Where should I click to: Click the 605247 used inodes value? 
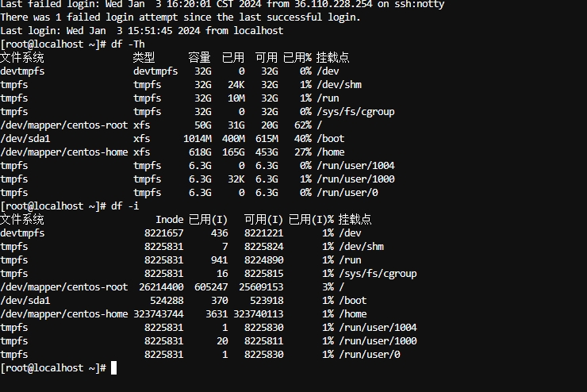pyautogui.click(x=211, y=286)
